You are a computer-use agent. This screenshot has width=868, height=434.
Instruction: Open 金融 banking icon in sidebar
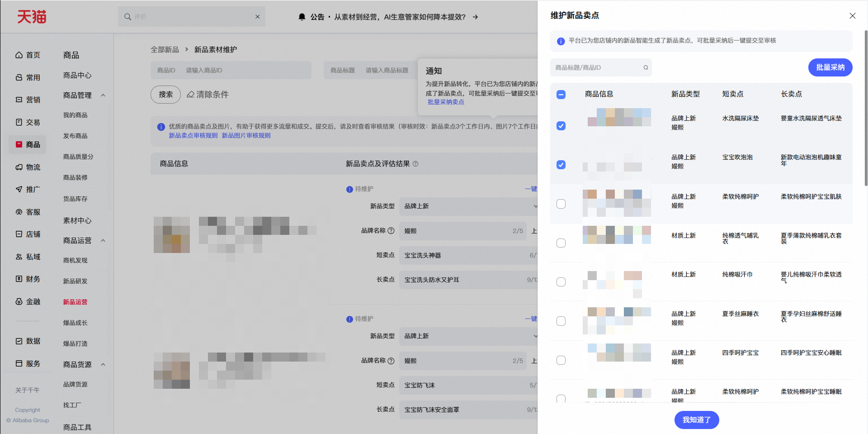(19, 301)
